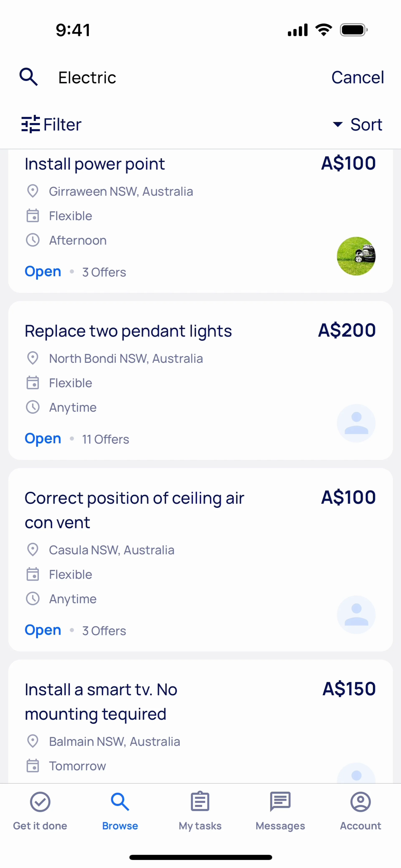Image resolution: width=401 pixels, height=868 pixels.
Task: Tap the lawn mower profile picture
Action: 356,256
